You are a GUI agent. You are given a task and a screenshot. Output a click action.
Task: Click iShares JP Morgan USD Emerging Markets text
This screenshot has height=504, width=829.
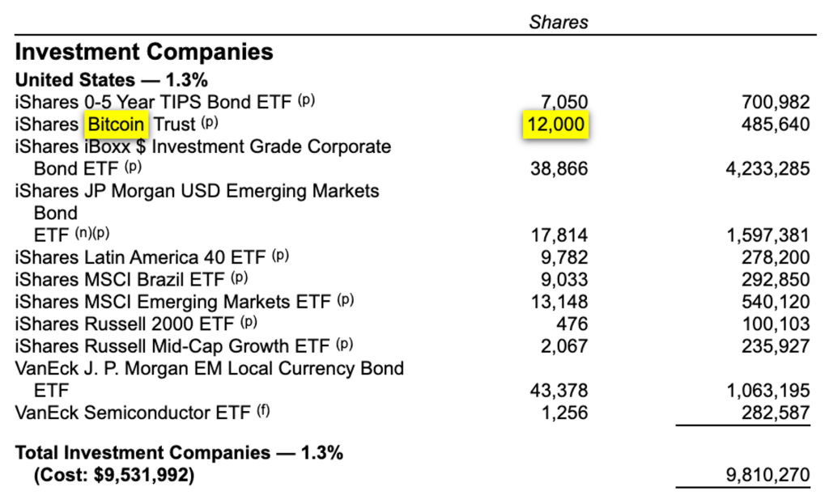click(198, 192)
